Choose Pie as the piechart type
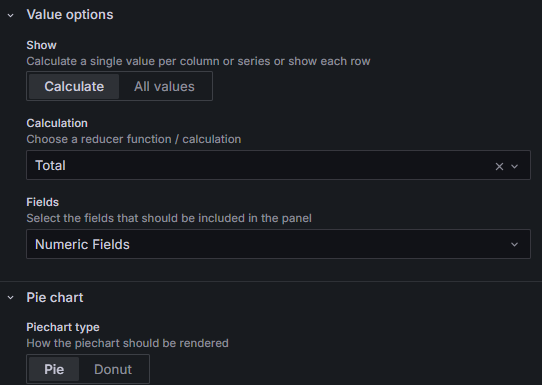This screenshot has height=385, width=542. coord(54,369)
